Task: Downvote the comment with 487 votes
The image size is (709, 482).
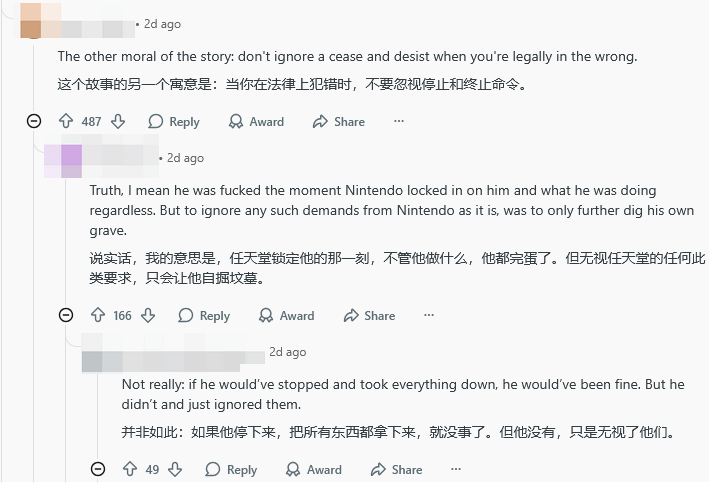Action: coord(118,121)
